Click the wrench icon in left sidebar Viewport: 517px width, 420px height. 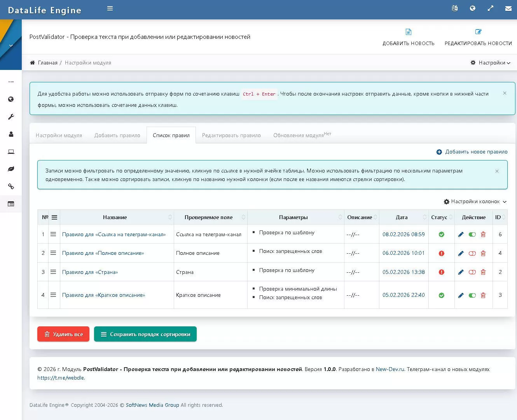[x=11, y=117]
